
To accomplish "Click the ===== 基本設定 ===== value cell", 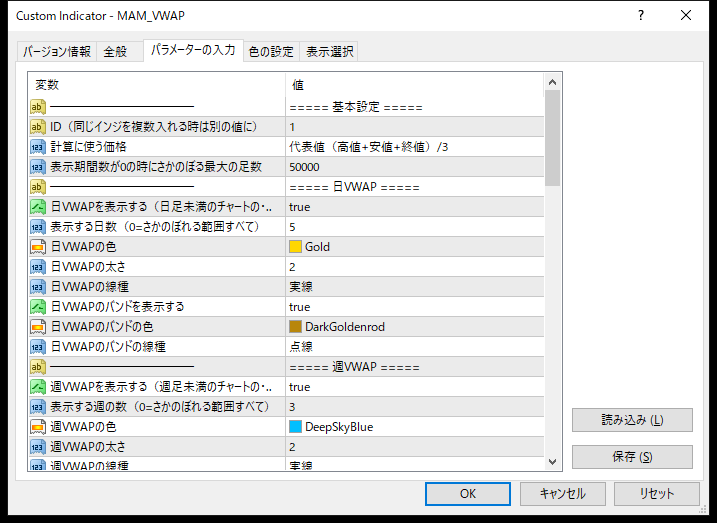I will tap(415, 107).
